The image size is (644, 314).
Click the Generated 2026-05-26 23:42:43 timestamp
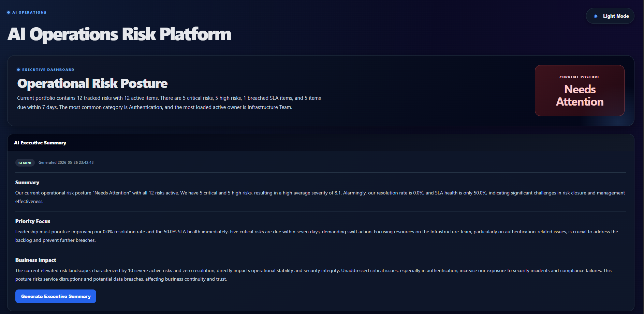66,162
